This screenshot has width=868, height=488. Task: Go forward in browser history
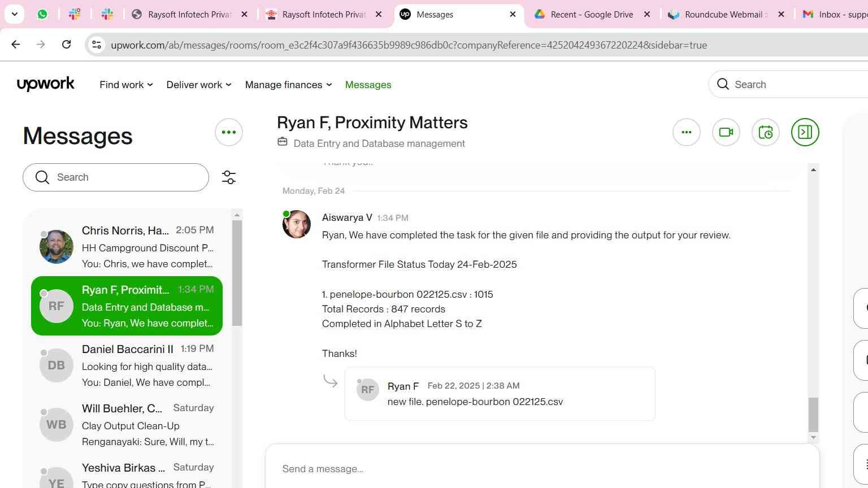point(41,45)
